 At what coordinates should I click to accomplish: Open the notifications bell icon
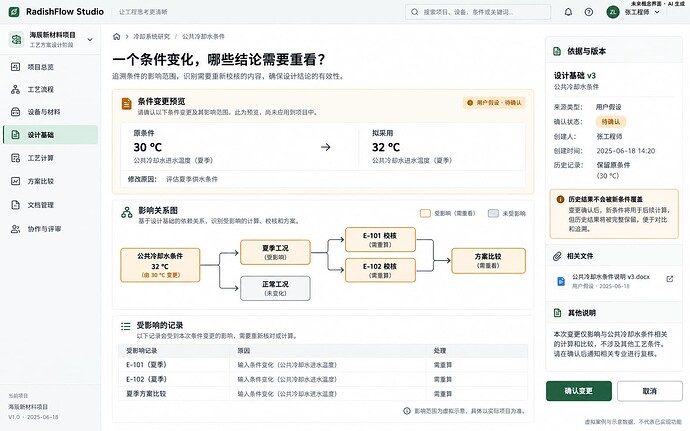(568, 12)
